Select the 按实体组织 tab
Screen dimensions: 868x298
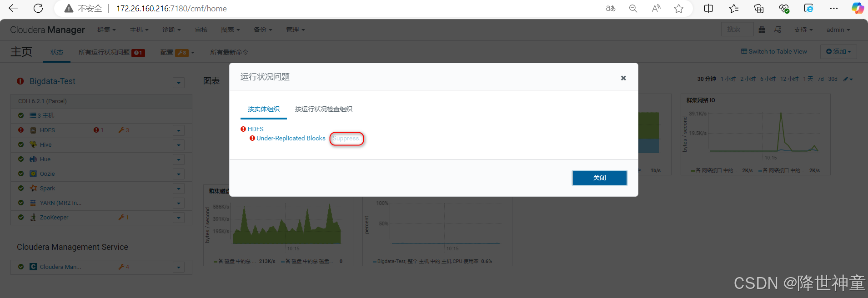[x=264, y=109]
